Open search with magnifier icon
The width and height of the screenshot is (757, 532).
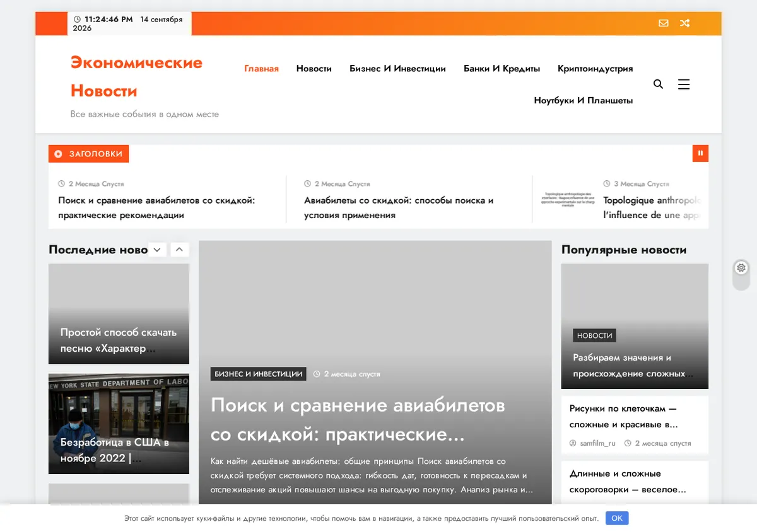click(x=658, y=84)
